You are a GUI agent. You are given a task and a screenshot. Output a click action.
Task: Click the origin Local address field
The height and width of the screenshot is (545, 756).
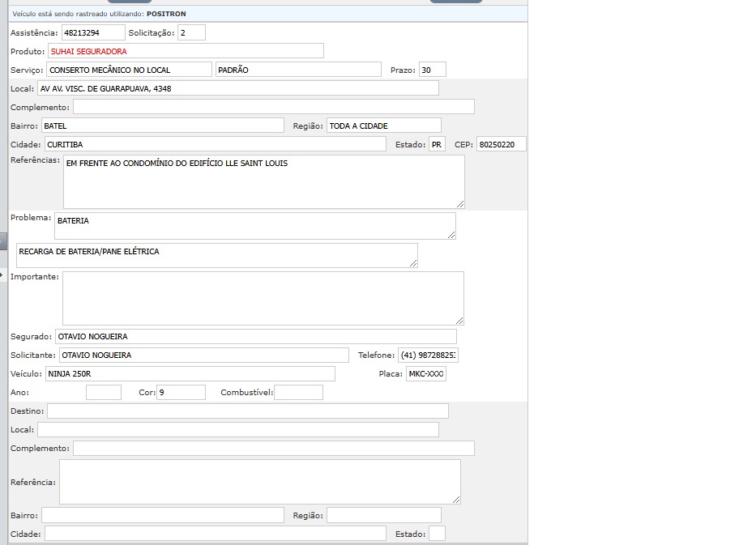[238, 88]
